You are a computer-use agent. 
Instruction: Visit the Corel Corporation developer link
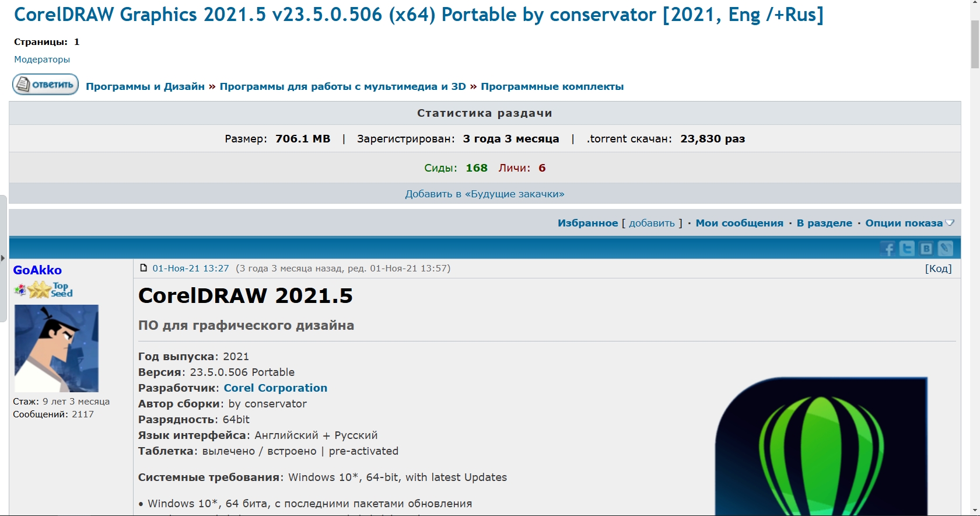[x=275, y=388]
